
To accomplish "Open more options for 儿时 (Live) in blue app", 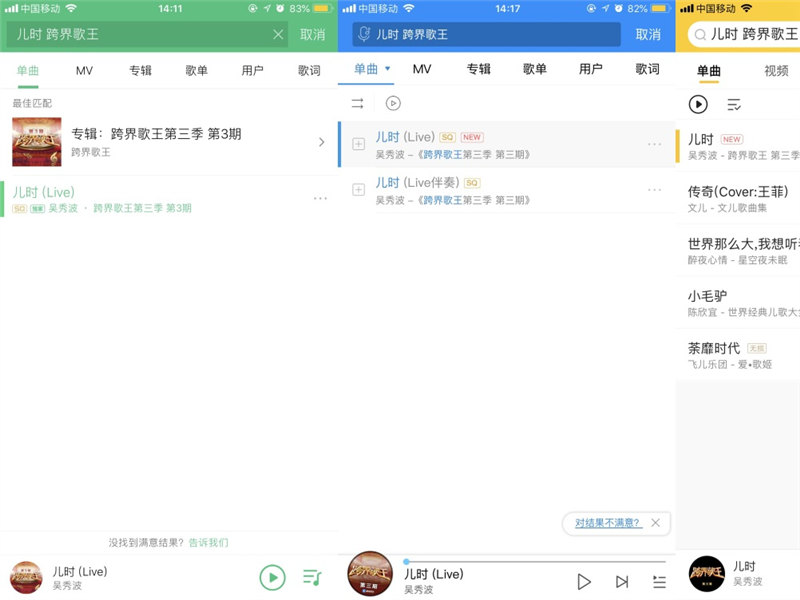I will click(x=655, y=144).
